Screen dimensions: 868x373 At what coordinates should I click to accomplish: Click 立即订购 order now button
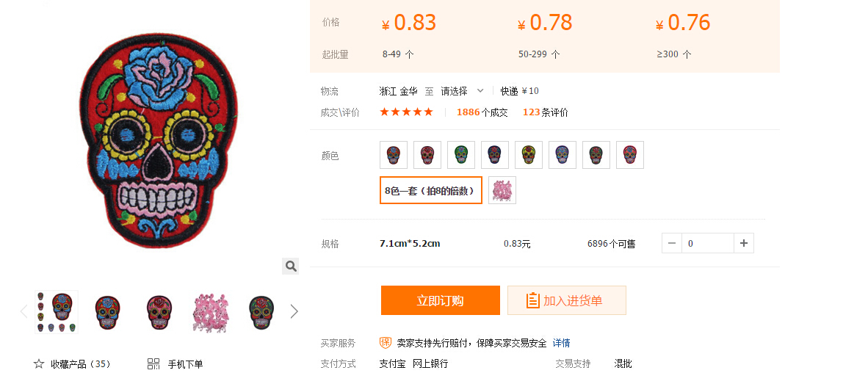point(440,300)
